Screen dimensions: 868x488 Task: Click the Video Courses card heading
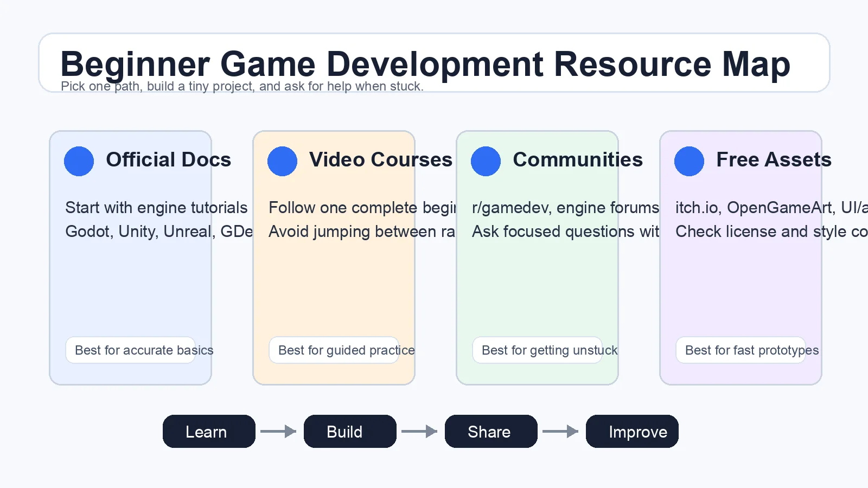(381, 160)
